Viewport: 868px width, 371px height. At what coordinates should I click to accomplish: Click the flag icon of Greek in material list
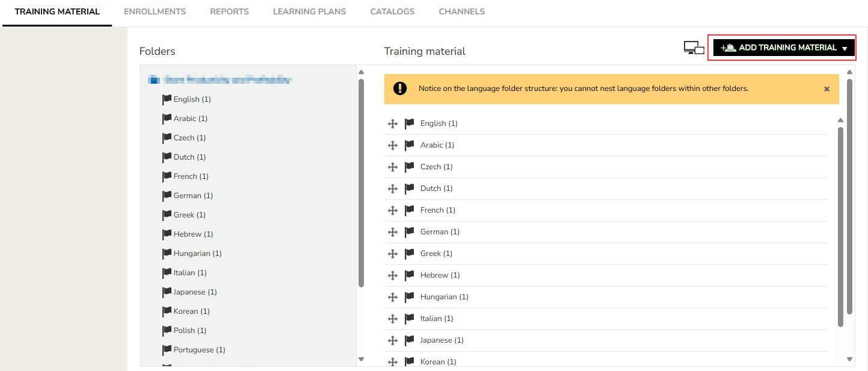410,254
